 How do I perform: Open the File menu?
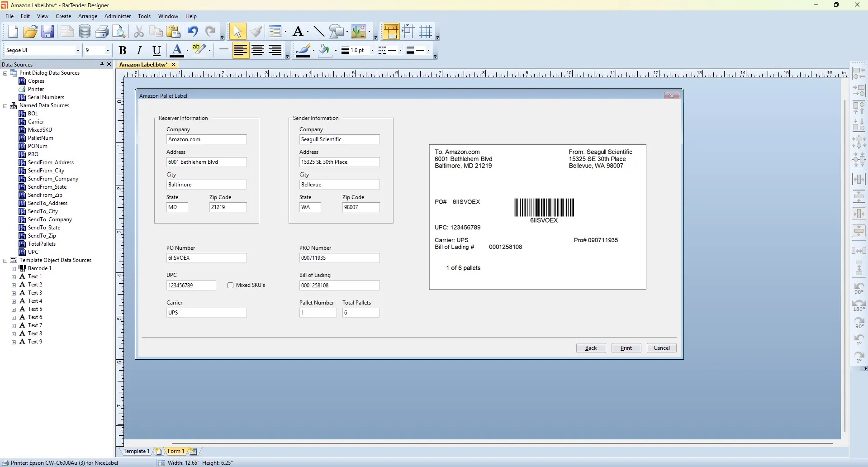(x=9, y=16)
